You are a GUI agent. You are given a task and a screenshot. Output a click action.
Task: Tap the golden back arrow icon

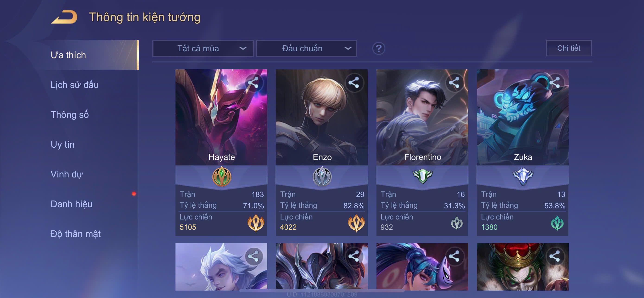coord(64,17)
